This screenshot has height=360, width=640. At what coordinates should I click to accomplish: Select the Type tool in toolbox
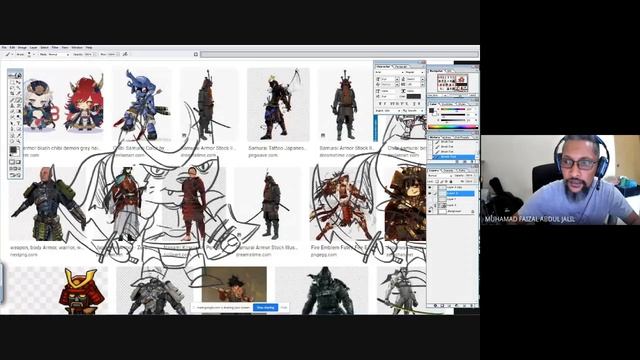[x=19, y=123]
